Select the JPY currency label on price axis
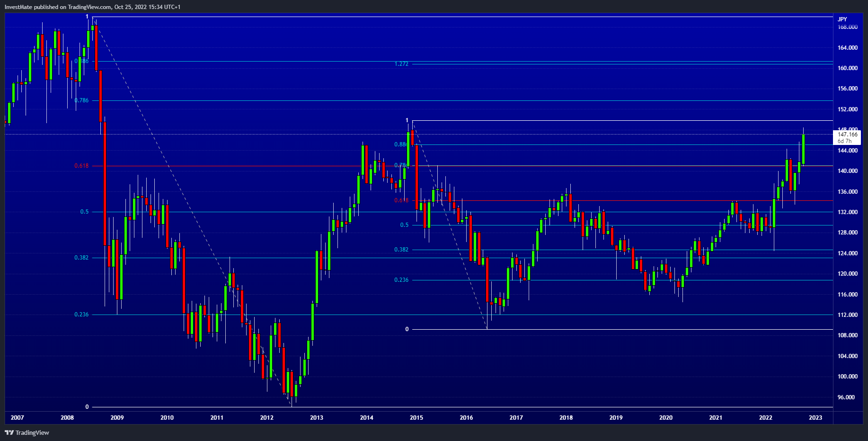 (x=842, y=19)
